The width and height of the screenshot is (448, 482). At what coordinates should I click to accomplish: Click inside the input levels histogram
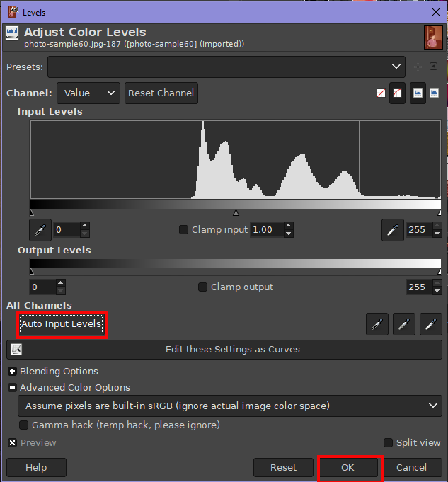236,159
